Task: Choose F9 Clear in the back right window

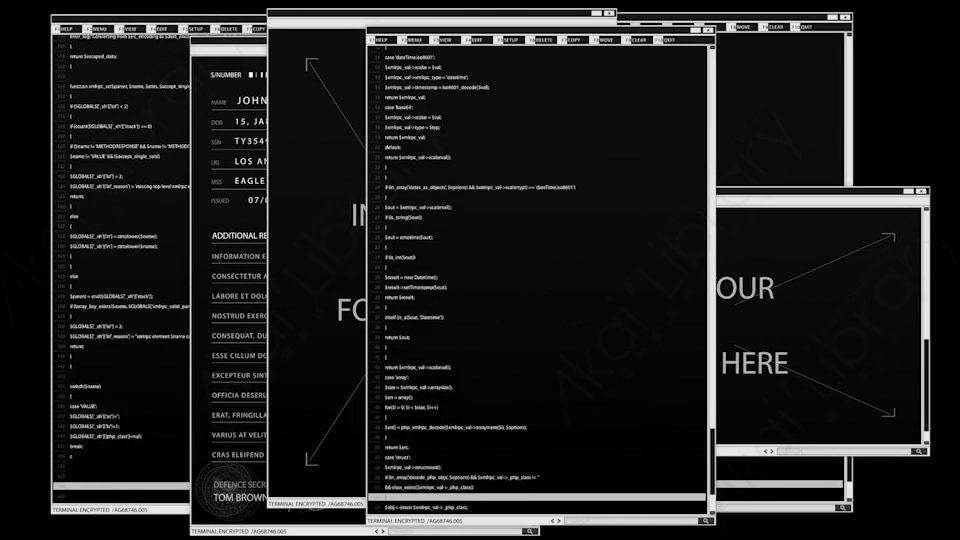Action: point(773,27)
